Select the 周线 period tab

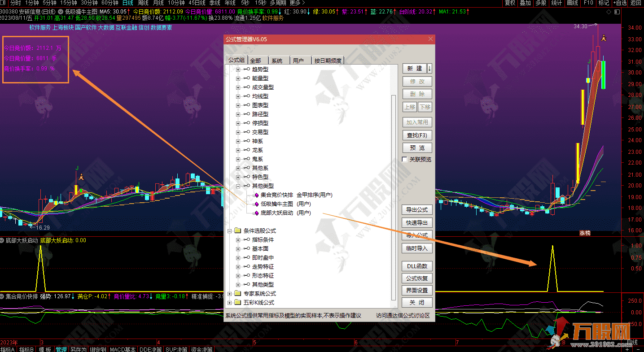point(143,3)
